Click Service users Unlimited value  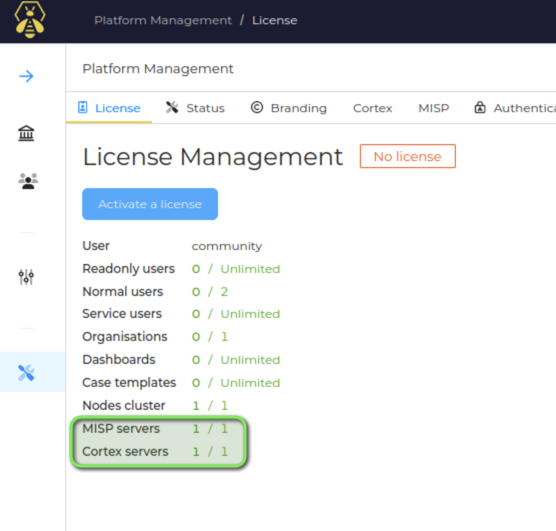click(x=250, y=314)
